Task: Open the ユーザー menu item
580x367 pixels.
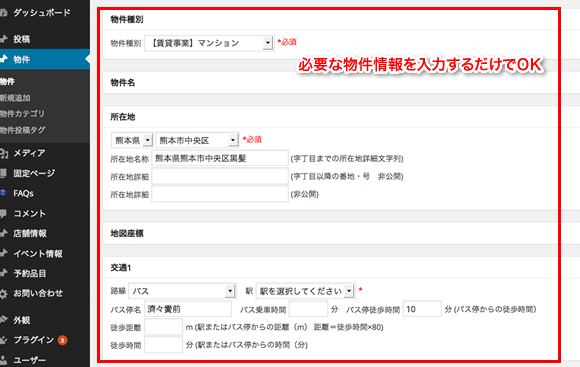Action: (x=30, y=360)
